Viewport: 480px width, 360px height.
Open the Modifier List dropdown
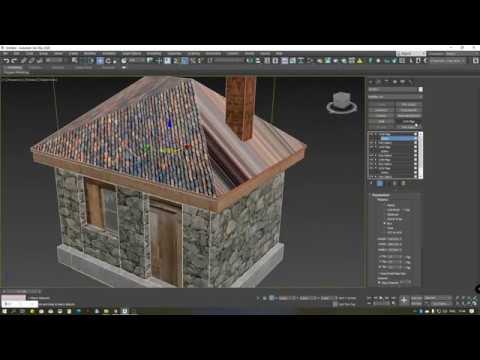(x=395, y=97)
